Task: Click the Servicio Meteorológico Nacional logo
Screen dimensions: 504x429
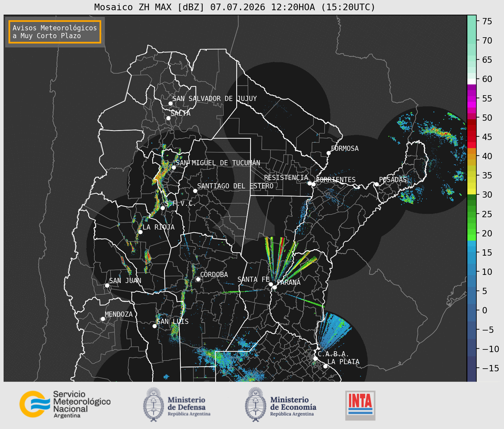Action: click(65, 404)
